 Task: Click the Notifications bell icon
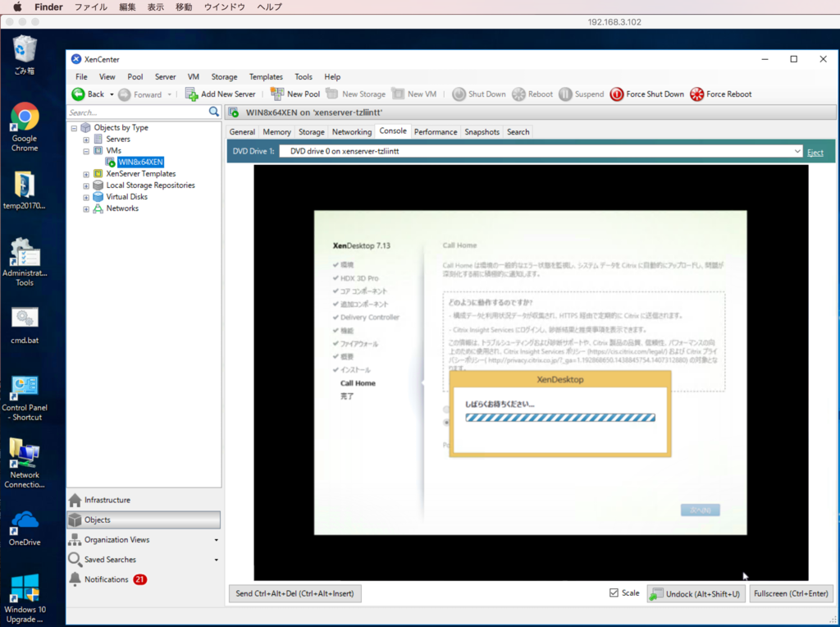pyautogui.click(x=75, y=579)
